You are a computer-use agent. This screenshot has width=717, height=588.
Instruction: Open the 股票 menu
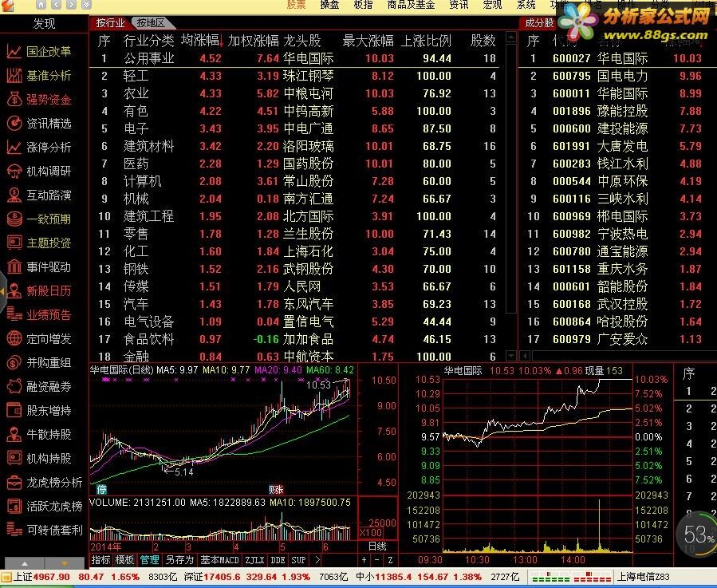coord(297,5)
